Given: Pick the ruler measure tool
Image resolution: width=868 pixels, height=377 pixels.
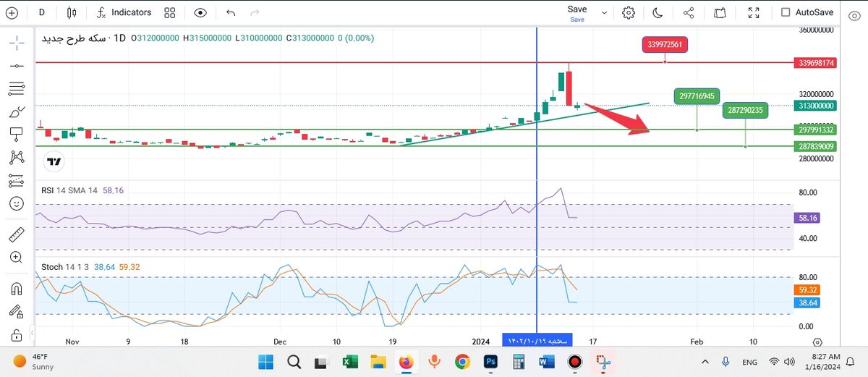Looking at the screenshot, I should pyautogui.click(x=16, y=234).
